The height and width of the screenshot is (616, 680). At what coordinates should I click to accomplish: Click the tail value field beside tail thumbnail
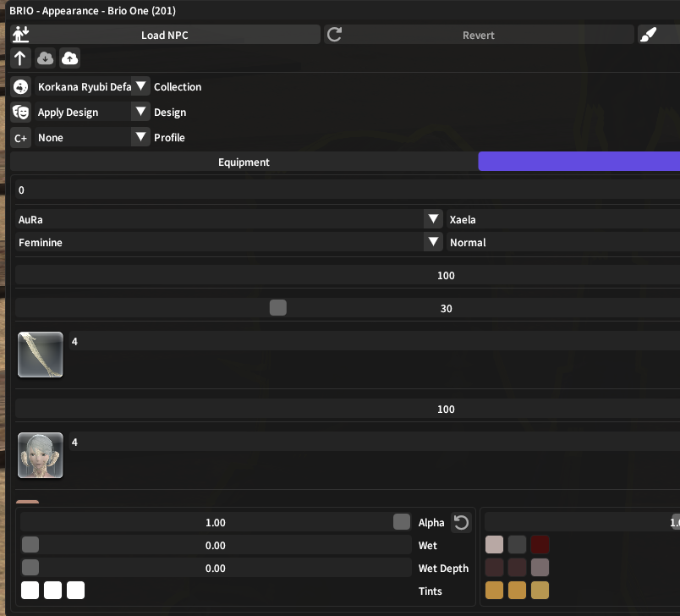tap(375, 341)
